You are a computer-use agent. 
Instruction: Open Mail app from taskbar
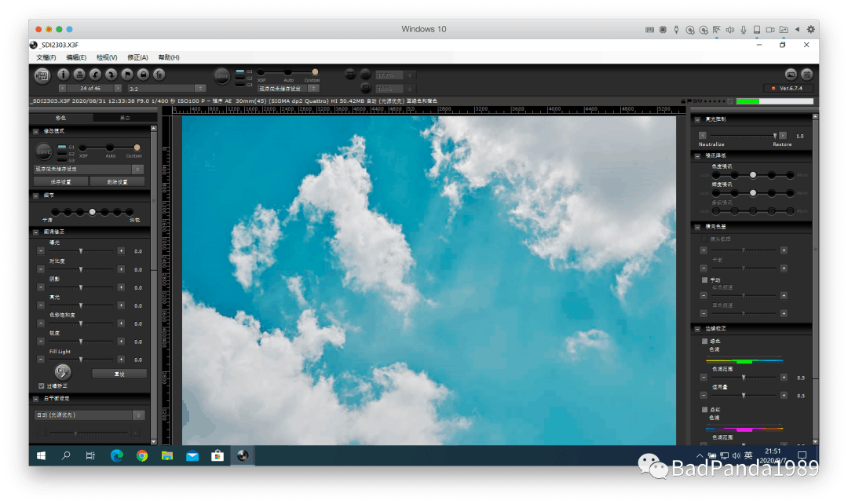click(x=192, y=456)
